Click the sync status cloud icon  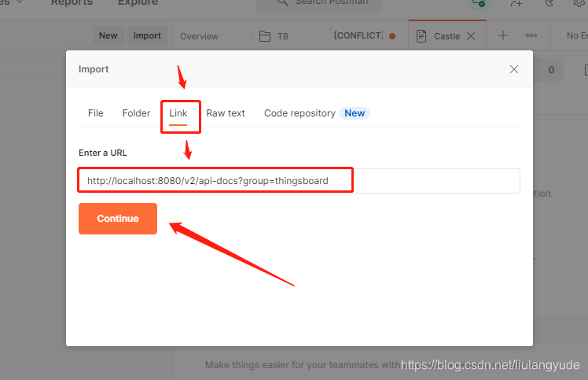478,3
